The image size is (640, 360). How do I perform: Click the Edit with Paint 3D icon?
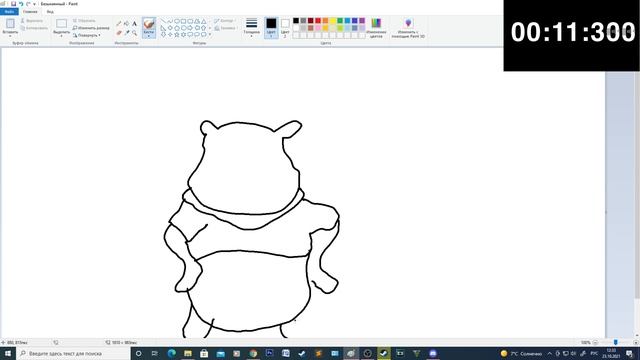[x=408, y=23]
